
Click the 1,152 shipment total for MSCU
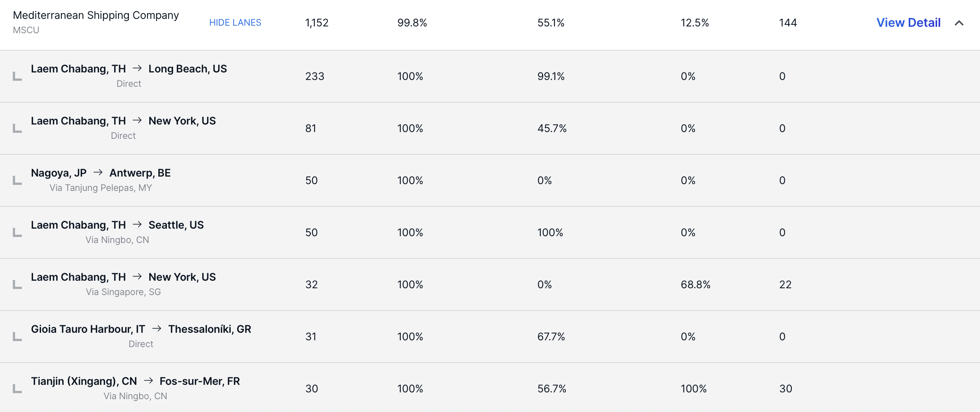tap(317, 23)
